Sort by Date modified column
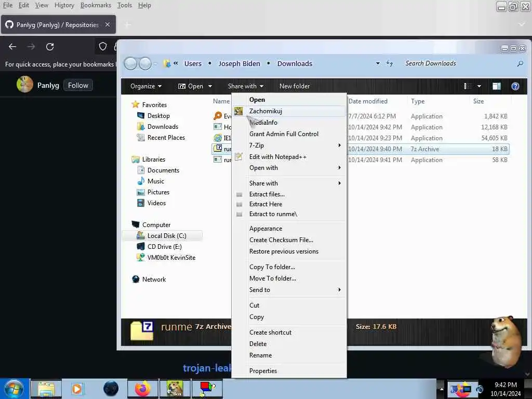532x399 pixels. pos(368,101)
